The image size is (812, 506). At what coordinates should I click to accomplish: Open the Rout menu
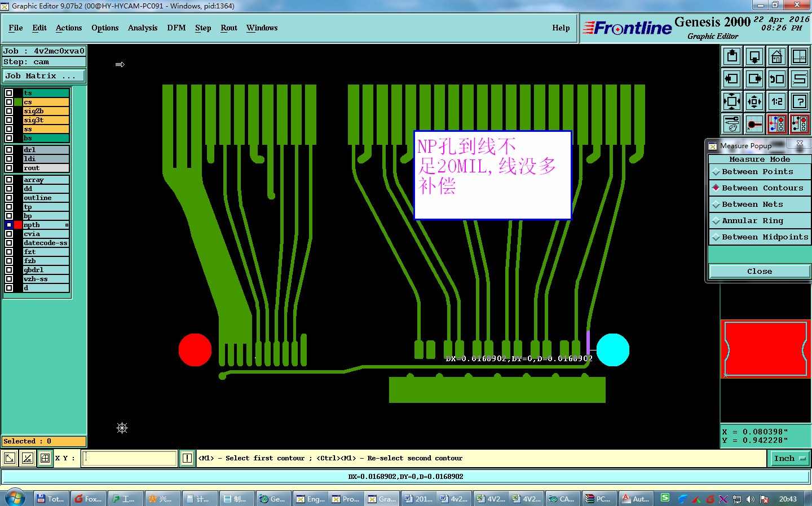229,28
